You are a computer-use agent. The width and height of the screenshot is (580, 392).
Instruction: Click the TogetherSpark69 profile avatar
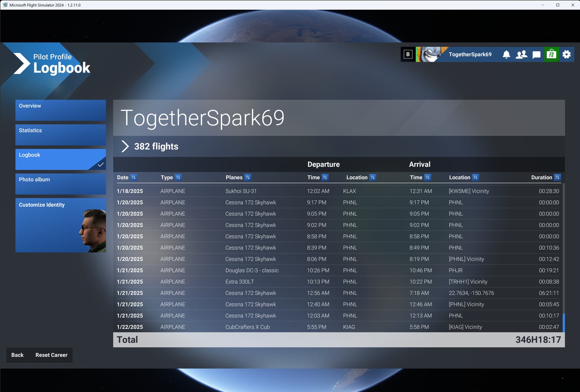431,54
